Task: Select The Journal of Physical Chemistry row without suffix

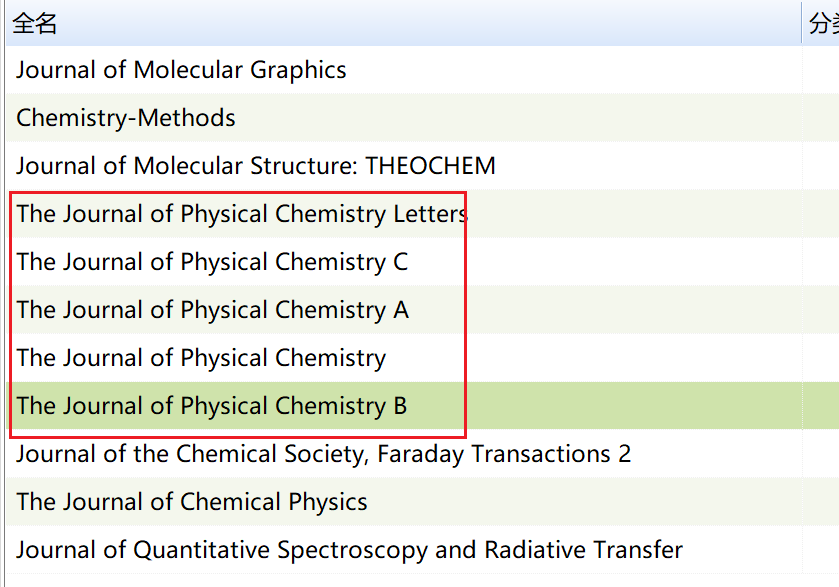Action: click(x=201, y=358)
